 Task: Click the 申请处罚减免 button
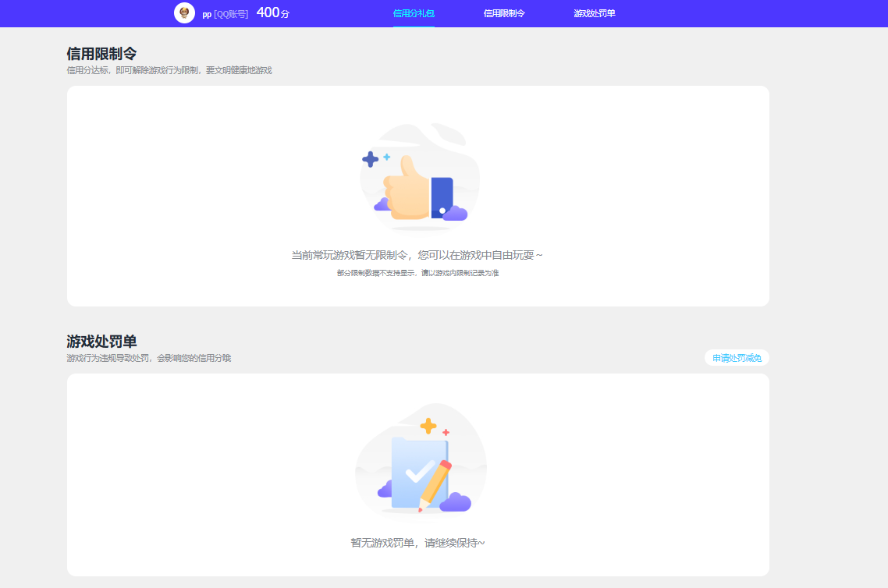pyautogui.click(x=734, y=357)
